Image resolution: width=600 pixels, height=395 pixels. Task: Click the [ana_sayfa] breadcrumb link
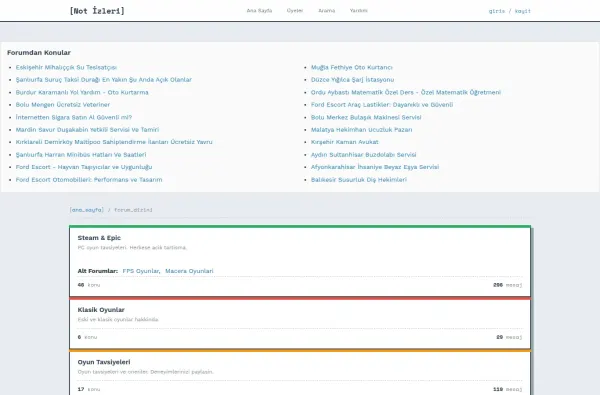point(86,210)
